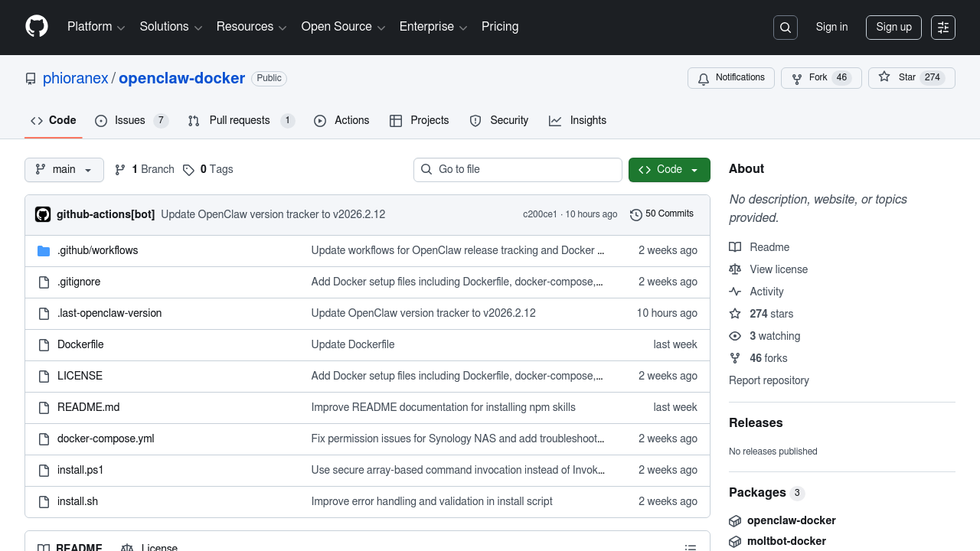
Task: Open the Platform navigation menu
Action: coord(96,27)
